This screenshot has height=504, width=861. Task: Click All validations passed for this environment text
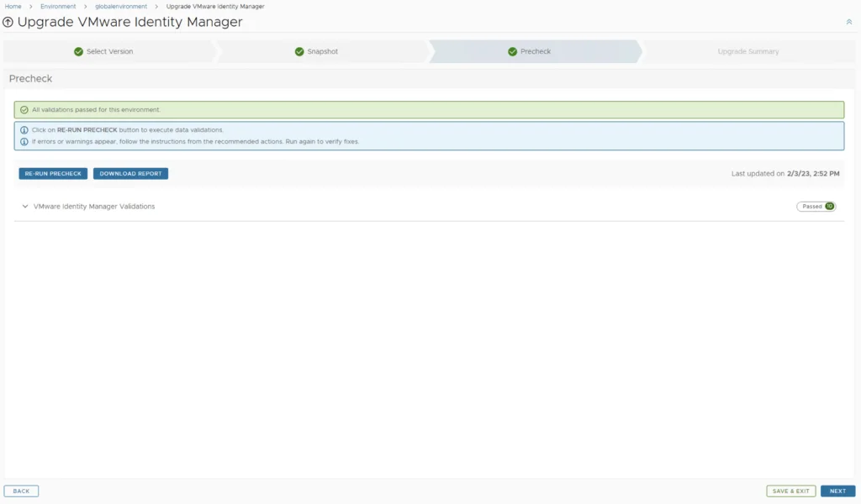[x=96, y=110]
